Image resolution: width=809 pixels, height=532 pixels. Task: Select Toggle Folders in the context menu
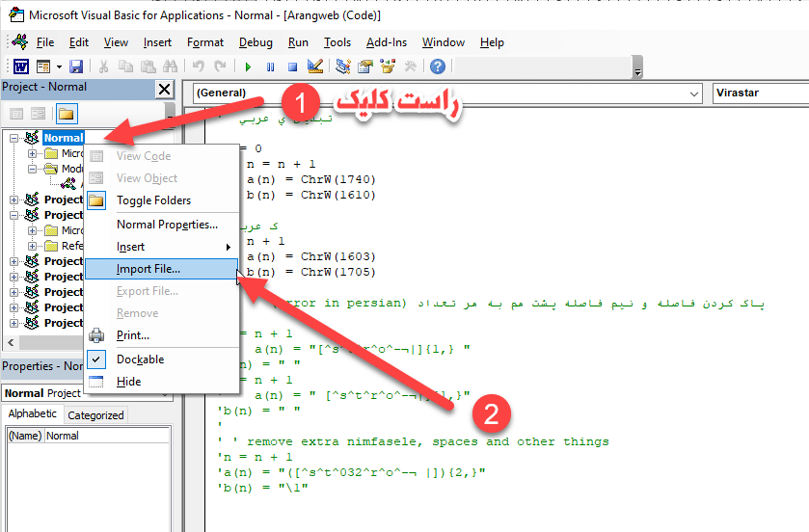click(x=153, y=200)
